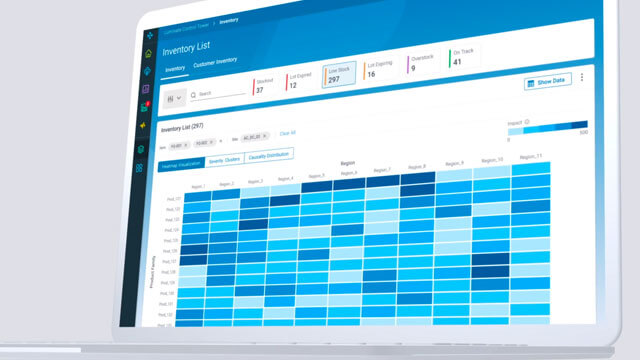Select the Causality Distribution tab
This screenshot has width=640, height=360.
point(269,156)
